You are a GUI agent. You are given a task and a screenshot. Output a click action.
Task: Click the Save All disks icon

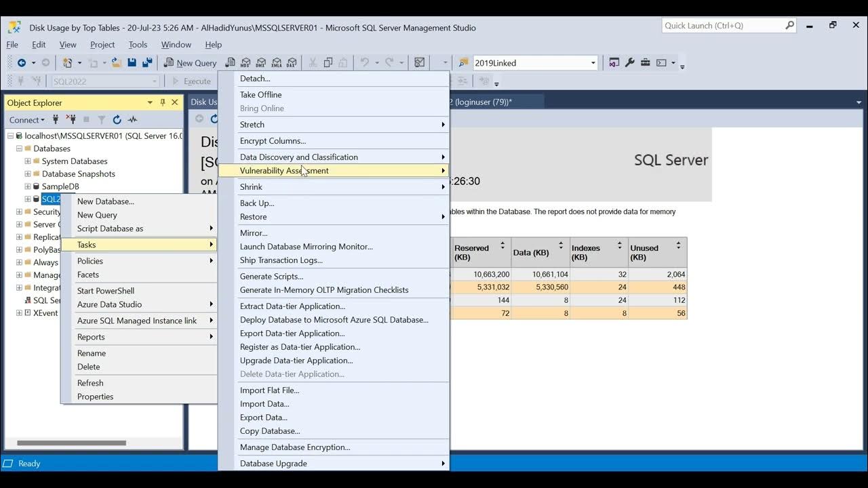point(146,63)
